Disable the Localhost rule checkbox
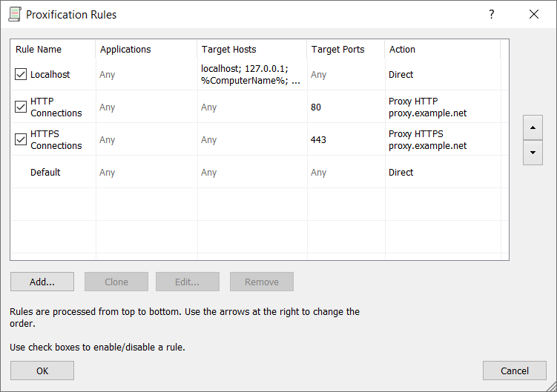 pyautogui.click(x=21, y=74)
